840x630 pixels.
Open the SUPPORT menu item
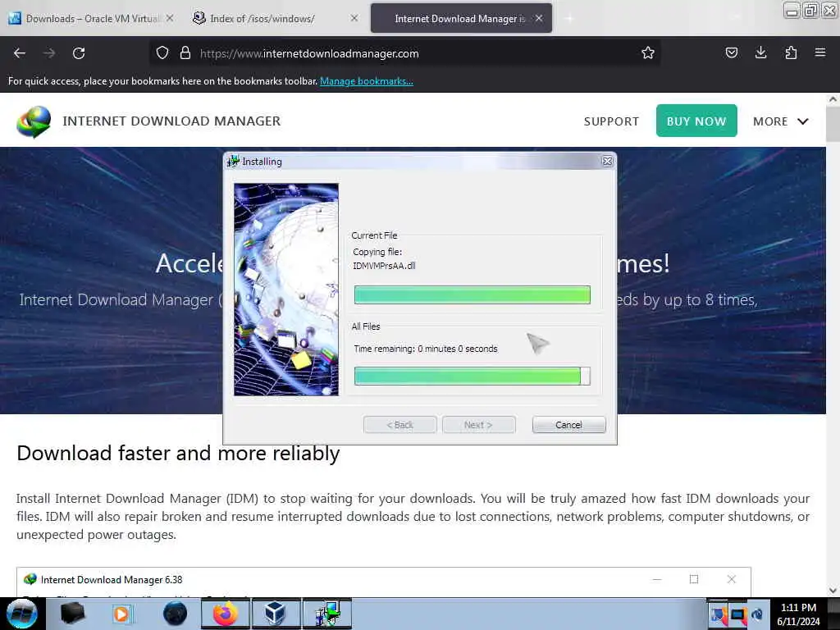(x=611, y=121)
